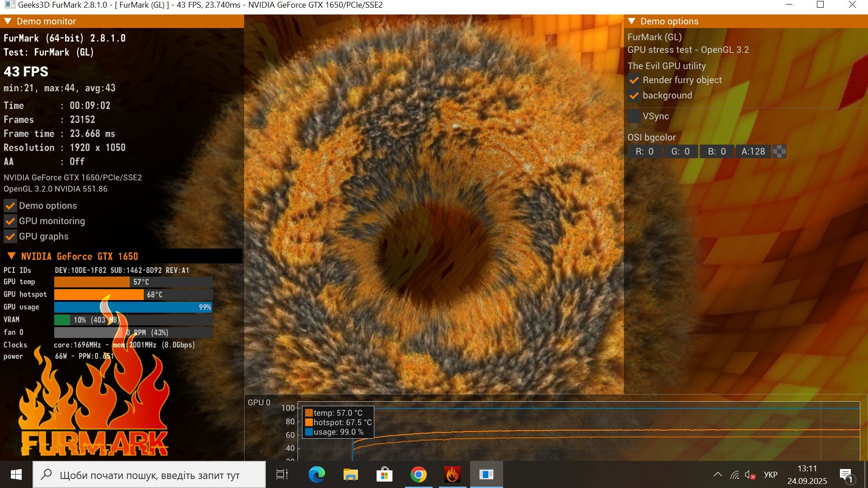Click the min:21, max:44, avg:43 text
Viewport: 868px width, 488px height.
pos(60,88)
